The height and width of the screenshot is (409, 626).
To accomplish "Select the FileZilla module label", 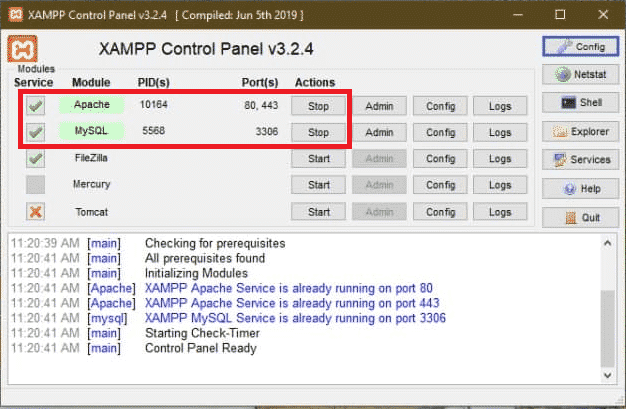I will pyautogui.click(x=91, y=158).
